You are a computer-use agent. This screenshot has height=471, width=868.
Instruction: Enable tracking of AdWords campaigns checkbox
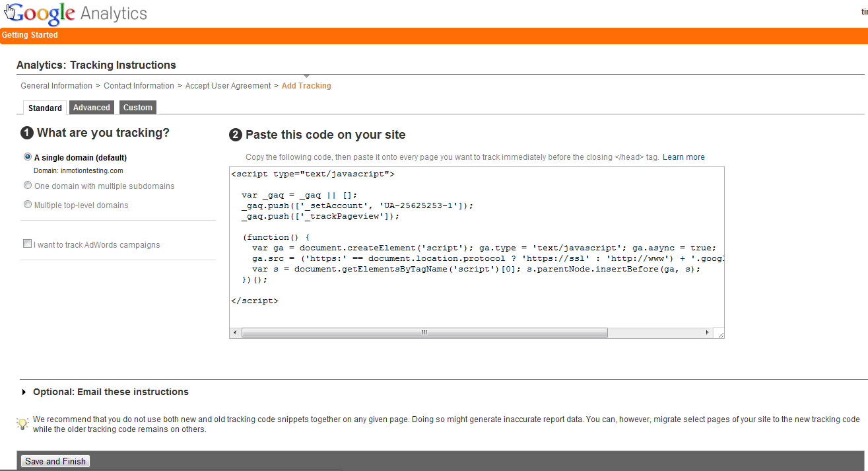[28, 244]
